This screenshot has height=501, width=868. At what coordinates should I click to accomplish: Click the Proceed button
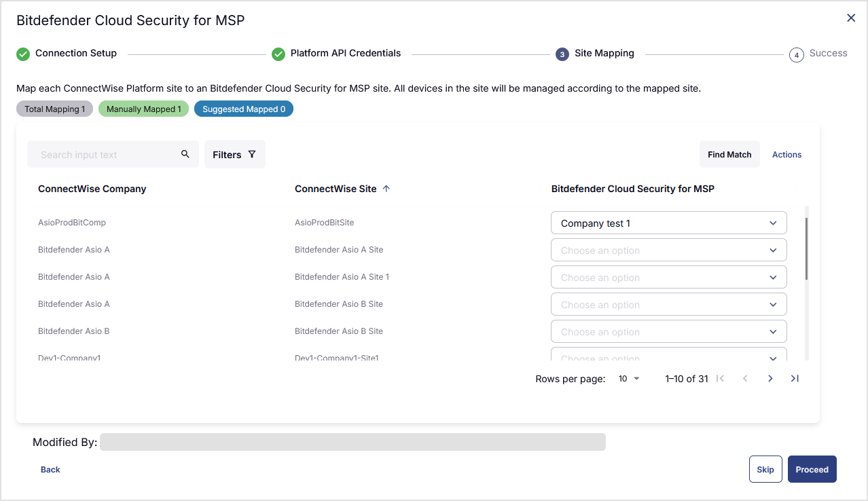click(x=812, y=469)
